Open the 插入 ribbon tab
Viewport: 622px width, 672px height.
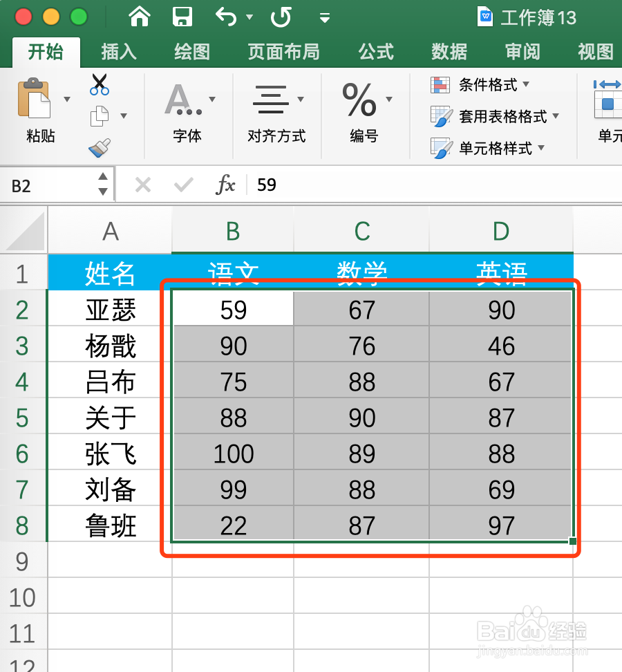pos(118,52)
